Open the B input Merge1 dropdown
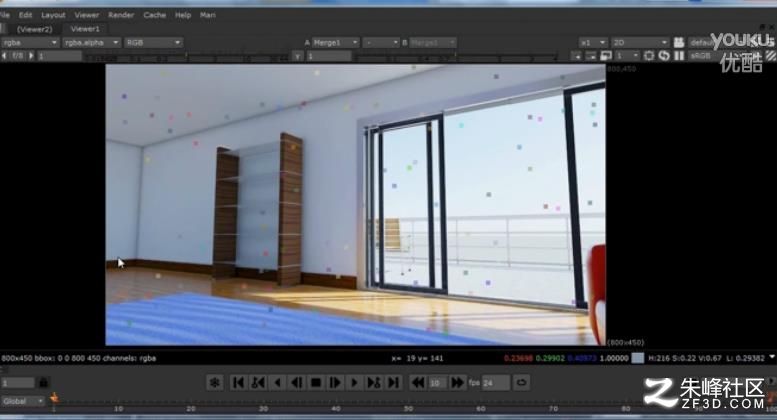This screenshot has width=777, height=420. [x=432, y=43]
